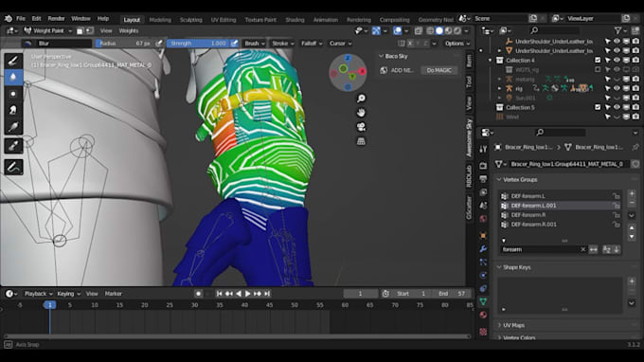Viewport: 644px width, 362px height.
Task: Open the Render properties tab icon
Action: point(483,166)
